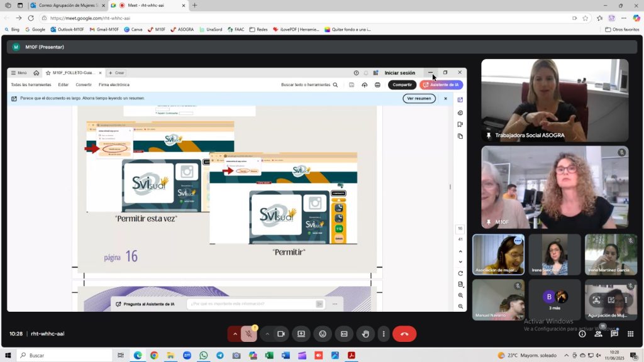The height and width of the screenshot is (362, 644).
Task: Open video settings arrow beside camera
Action: (x=267, y=334)
